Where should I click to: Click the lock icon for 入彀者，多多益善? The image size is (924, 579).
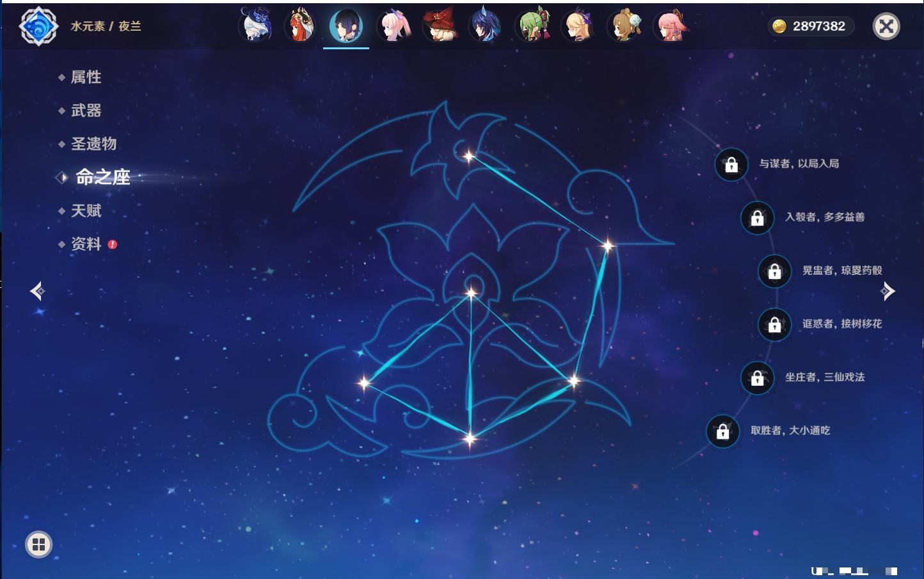click(757, 218)
